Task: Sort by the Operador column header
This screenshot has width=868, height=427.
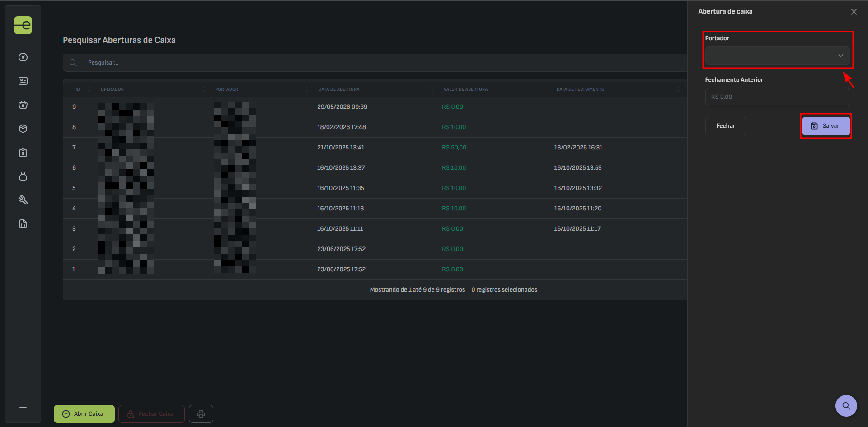Action: point(112,89)
